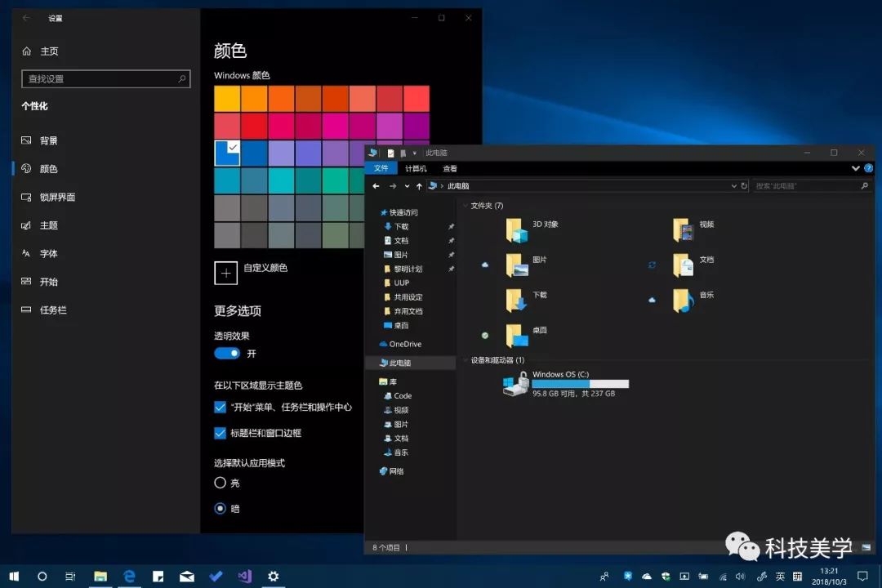The image size is (882, 588).
Task: Uncheck "开始"菜单、任务栏和操作中心 checkbox
Action: click(220, 407)
